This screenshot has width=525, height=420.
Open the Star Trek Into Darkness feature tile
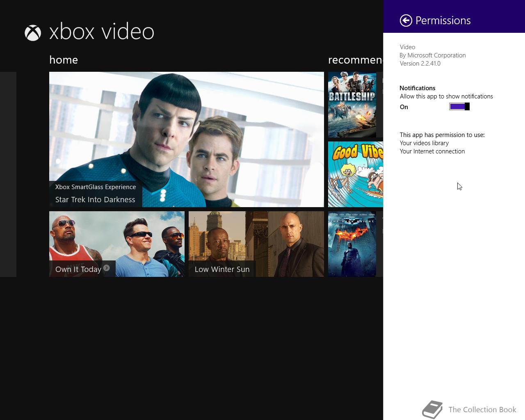pos(187,139)
